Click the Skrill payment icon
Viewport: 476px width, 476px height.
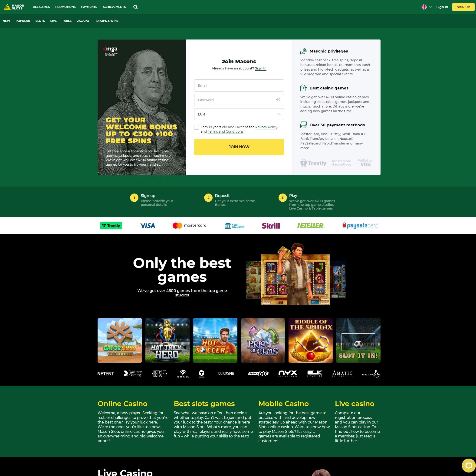coord(271,225)
